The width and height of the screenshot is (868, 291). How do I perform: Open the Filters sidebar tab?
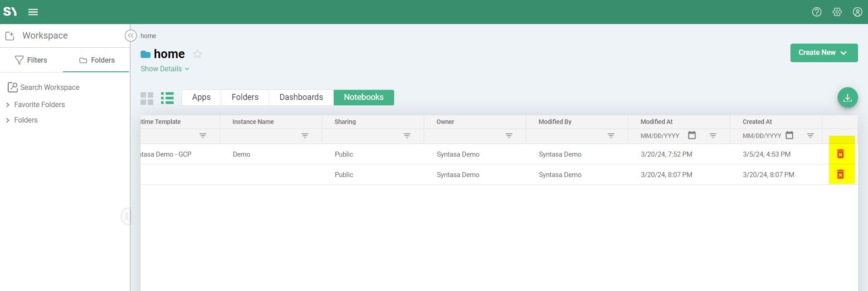point(31,60)
